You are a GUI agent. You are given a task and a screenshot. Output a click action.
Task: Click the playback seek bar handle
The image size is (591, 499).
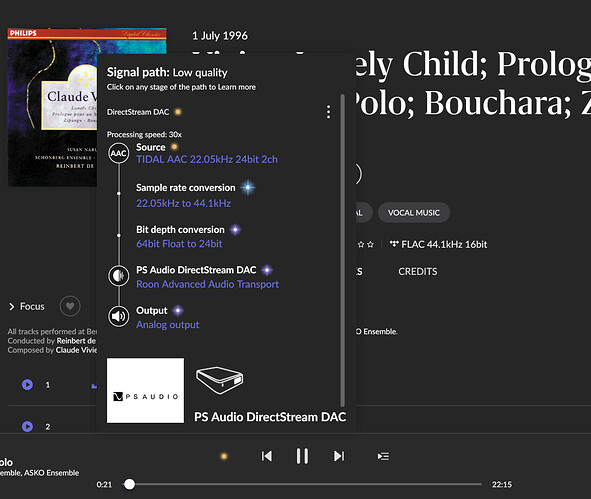[x=129, y=484]
